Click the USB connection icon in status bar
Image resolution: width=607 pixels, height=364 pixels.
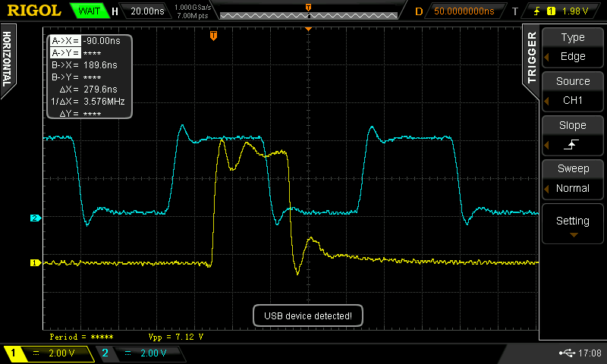click(567, 353)
